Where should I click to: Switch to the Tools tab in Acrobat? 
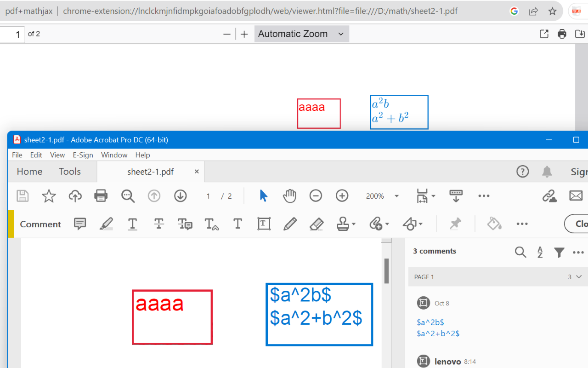tap(70, 171)
